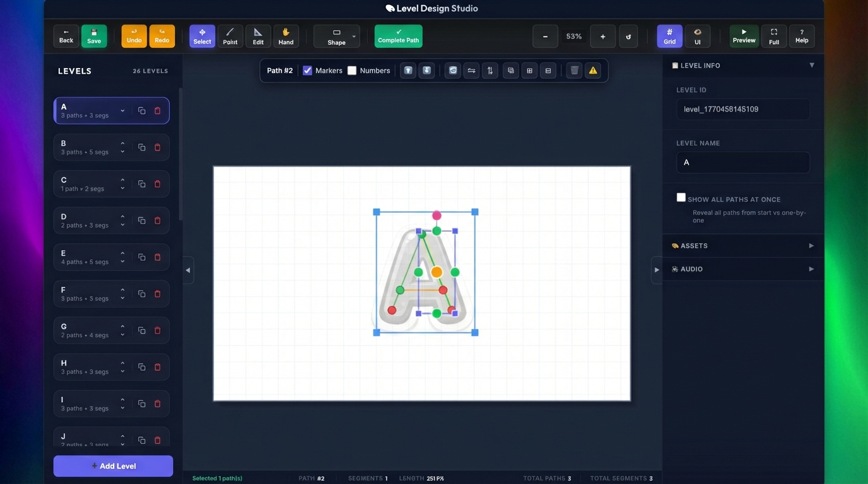
Task: Collapse the Level Info panel
Action: [811, 65]
